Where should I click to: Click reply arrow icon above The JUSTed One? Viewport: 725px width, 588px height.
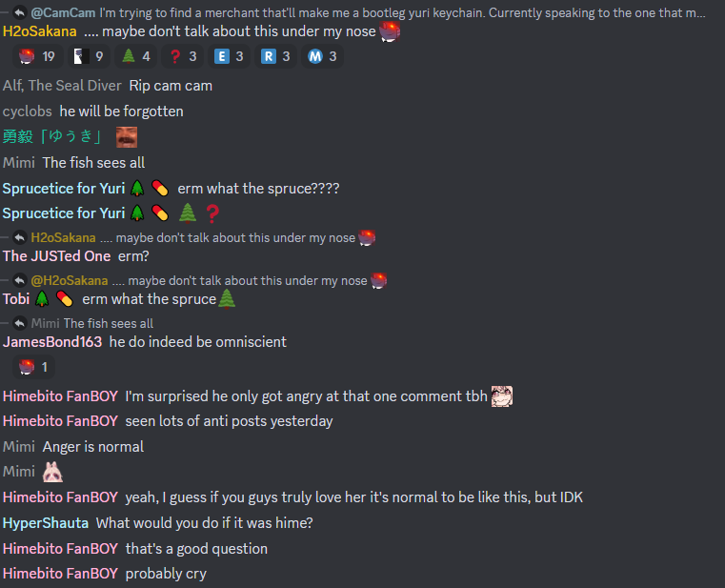coord(19,238)
